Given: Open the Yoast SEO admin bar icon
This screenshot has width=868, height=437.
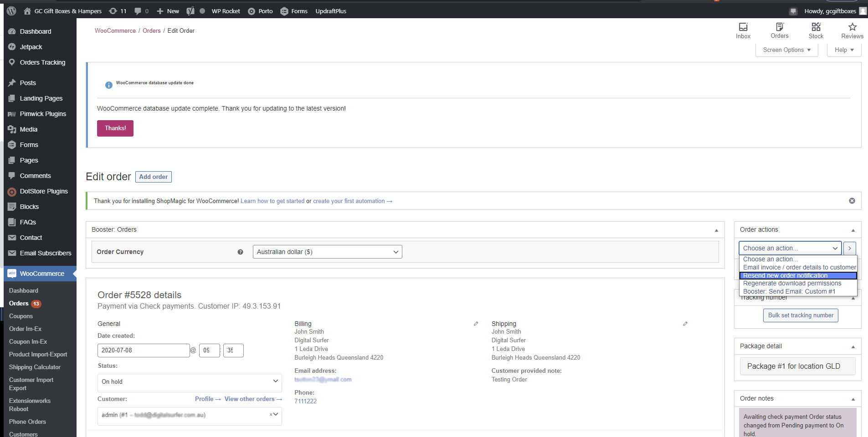Looking at the screenshot, I should (190, 11).
